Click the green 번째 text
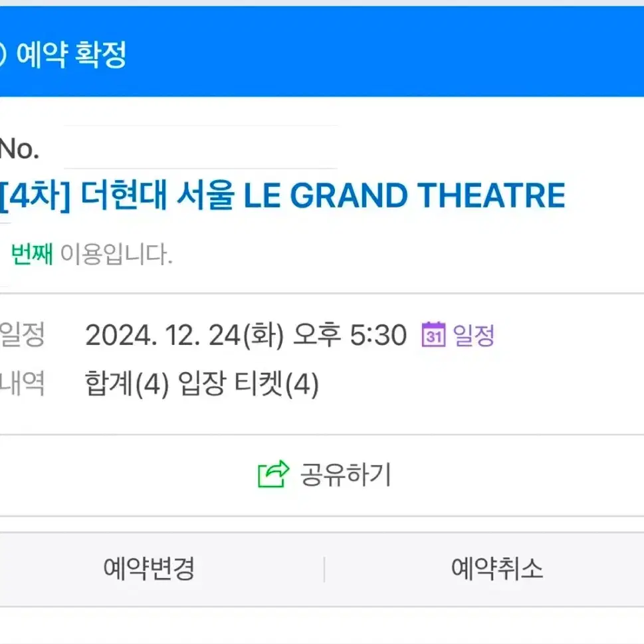 click(32, 254)
